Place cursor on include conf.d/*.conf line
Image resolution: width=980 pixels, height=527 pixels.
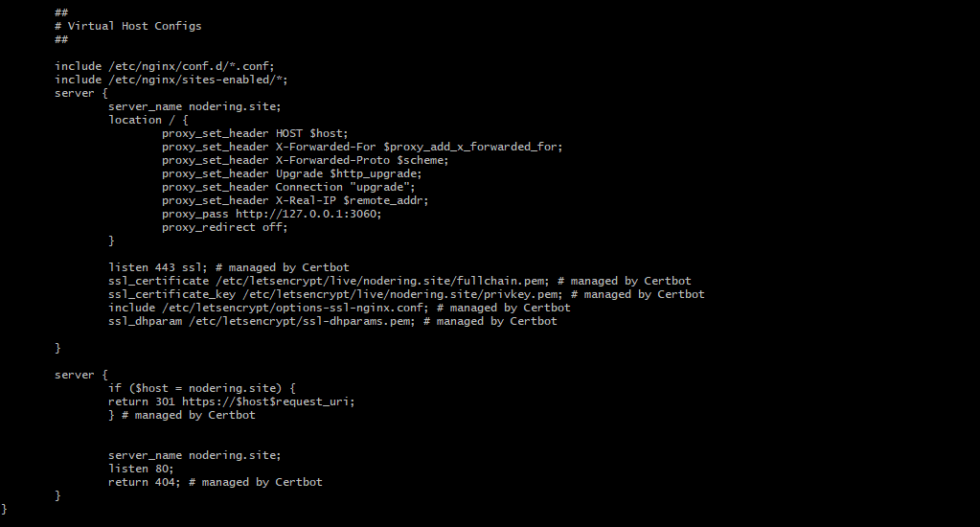[x=165, y=66]
